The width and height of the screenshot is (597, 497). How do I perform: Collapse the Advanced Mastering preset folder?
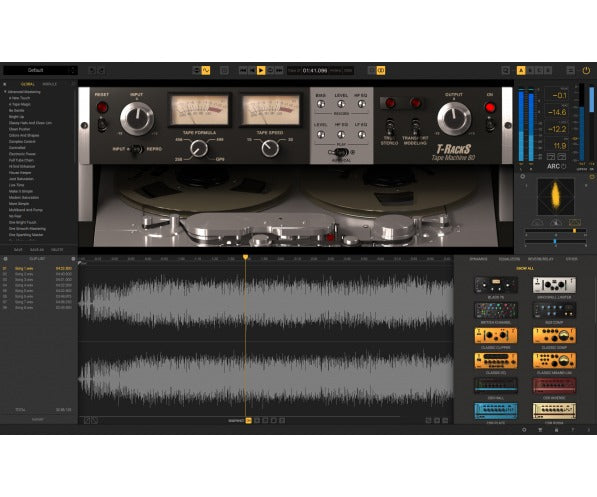[x=5, y=92]
